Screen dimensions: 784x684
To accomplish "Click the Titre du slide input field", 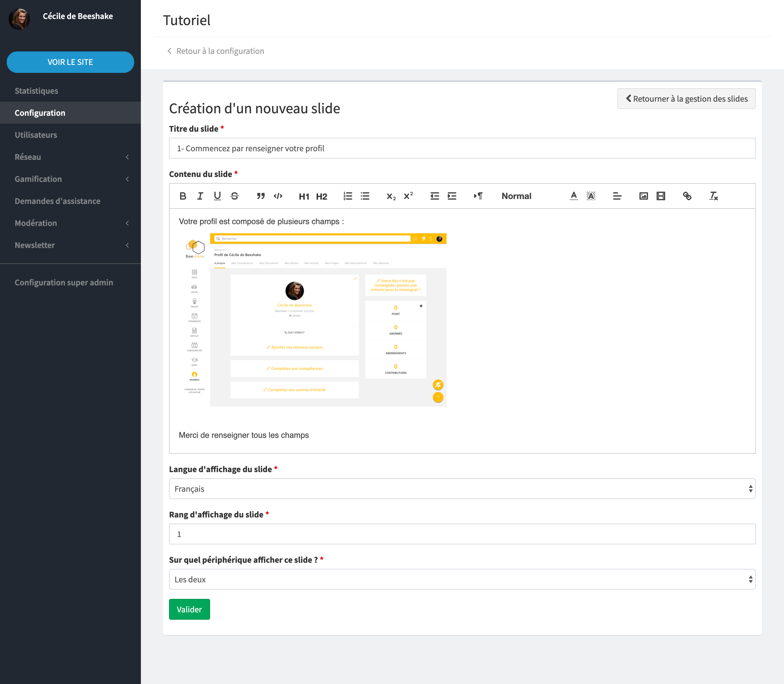I will click(462, 148).
